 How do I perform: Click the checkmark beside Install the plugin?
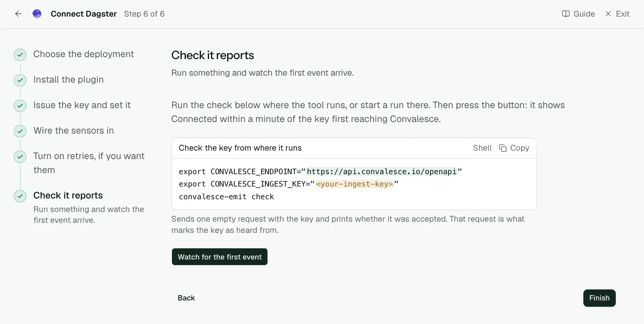click(x=20, y=80)
